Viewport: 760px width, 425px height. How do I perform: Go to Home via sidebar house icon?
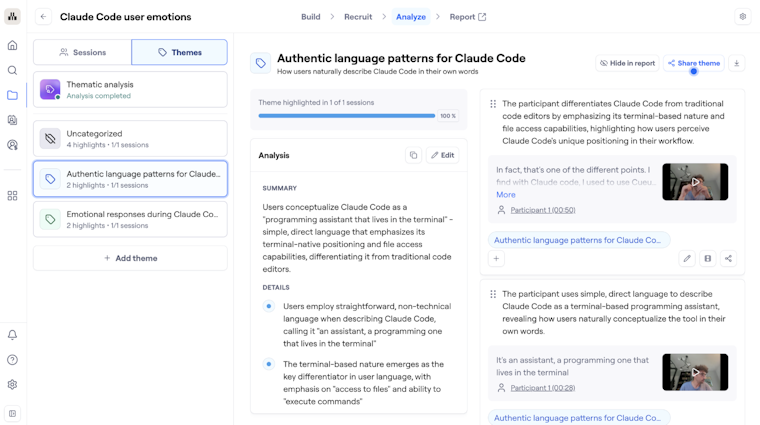click(13, 45)
